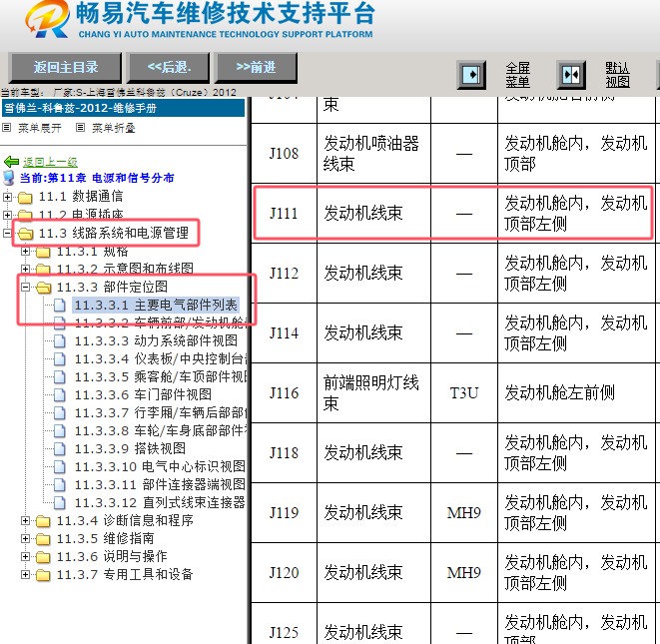This screenshot has height=644, width=660.
Task: Open 11.3.3.12 直列式线束连接器 page
Action: pyautogui.click(x=160, y=502)
